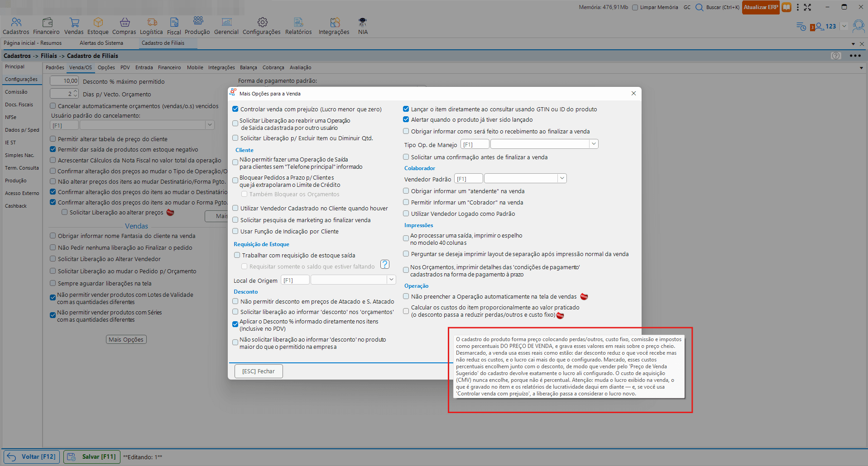
Task: Switch to the Padrões tab
Action: [55, 67]
